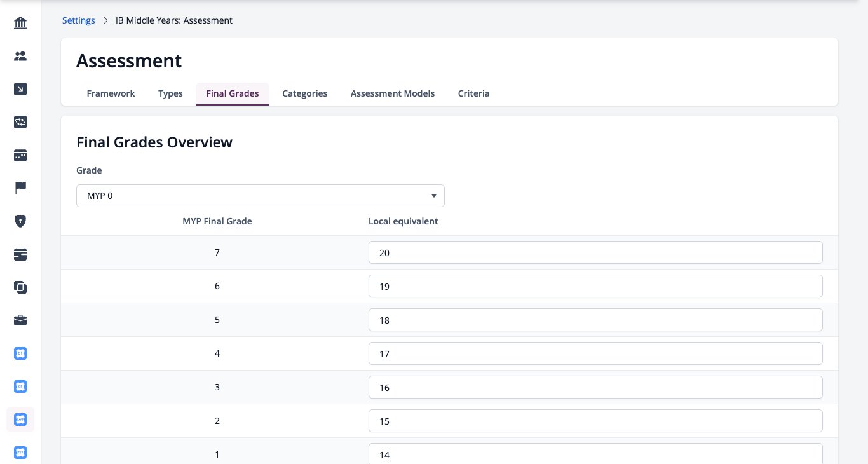Viewport: 868px width, 464px height.
Task: Click the 'IB Middle Years: Assessment' breadcrumb text
Action: pos(174,20)
